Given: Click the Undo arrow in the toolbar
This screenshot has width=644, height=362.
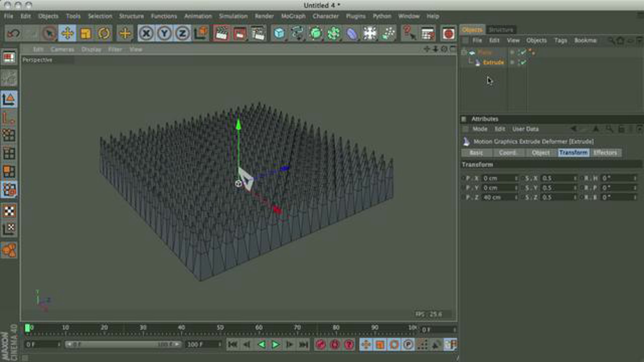Looking at the screenshot, I should (13, 34).
